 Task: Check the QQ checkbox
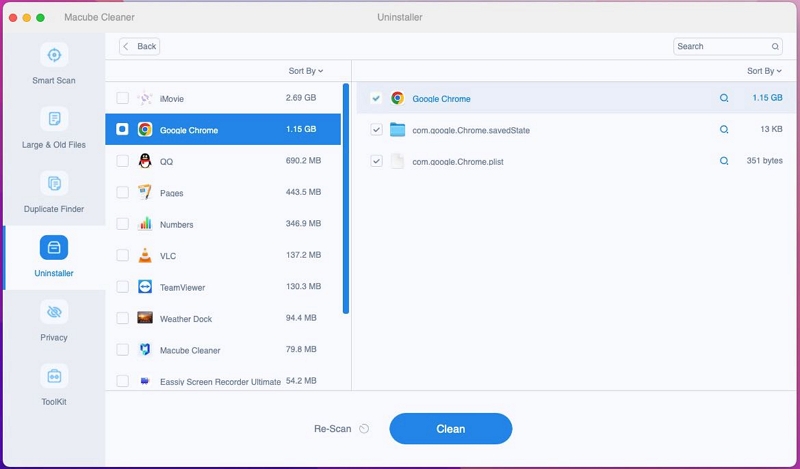click(122, 161)
